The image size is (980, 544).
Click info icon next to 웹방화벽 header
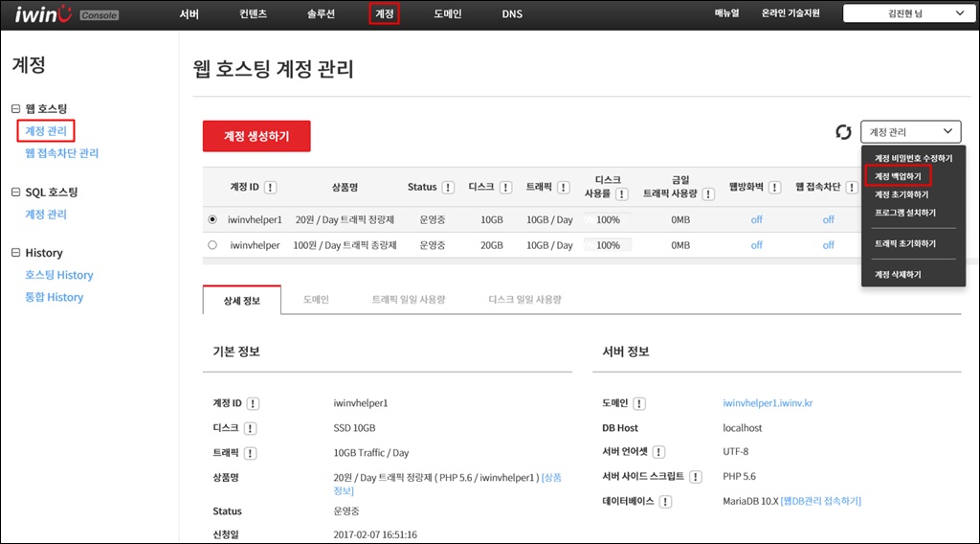tap(774, 187)
